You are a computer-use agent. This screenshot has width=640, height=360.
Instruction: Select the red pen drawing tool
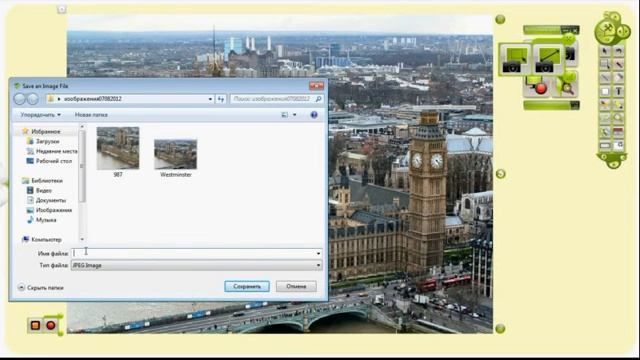point(618,64)
